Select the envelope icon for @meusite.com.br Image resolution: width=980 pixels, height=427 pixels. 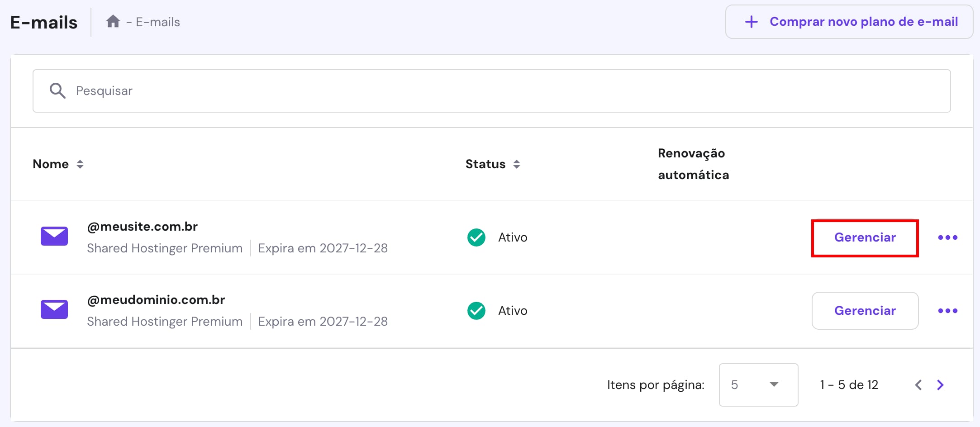(54, 236)
